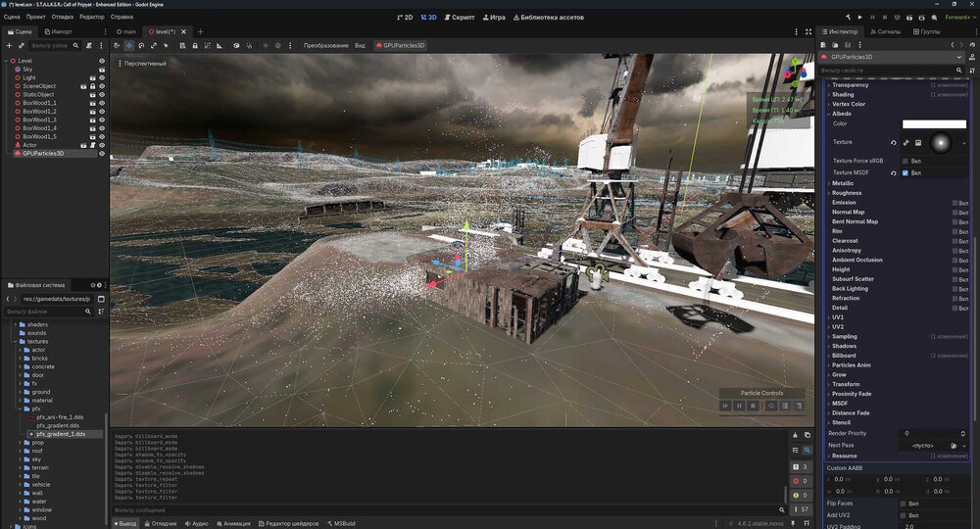The width and height of the screenshot is (980, 529).
Task: Open the Отладчик bottom panel
Action: point(161,523)
